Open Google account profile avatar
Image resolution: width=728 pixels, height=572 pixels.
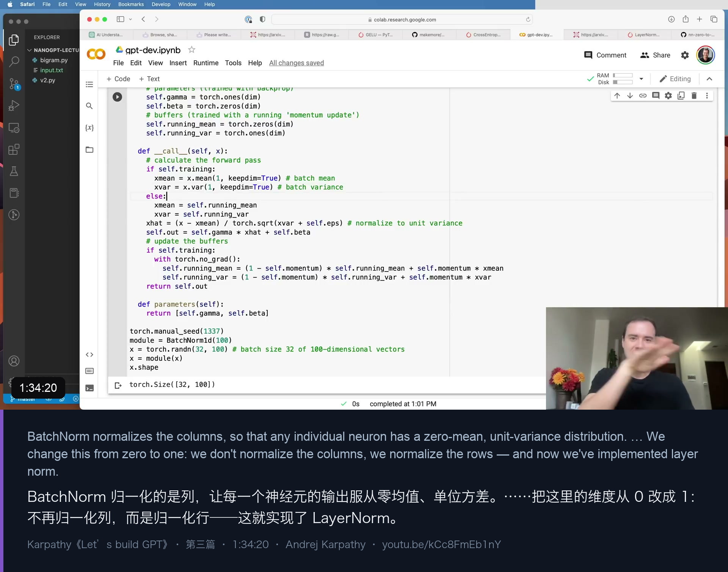[x=706, y=55]
